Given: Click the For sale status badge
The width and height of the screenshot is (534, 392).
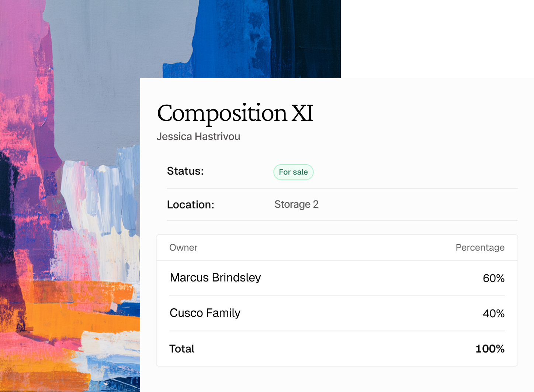Looking at the screenshot, I should click(x=293, y=172).
